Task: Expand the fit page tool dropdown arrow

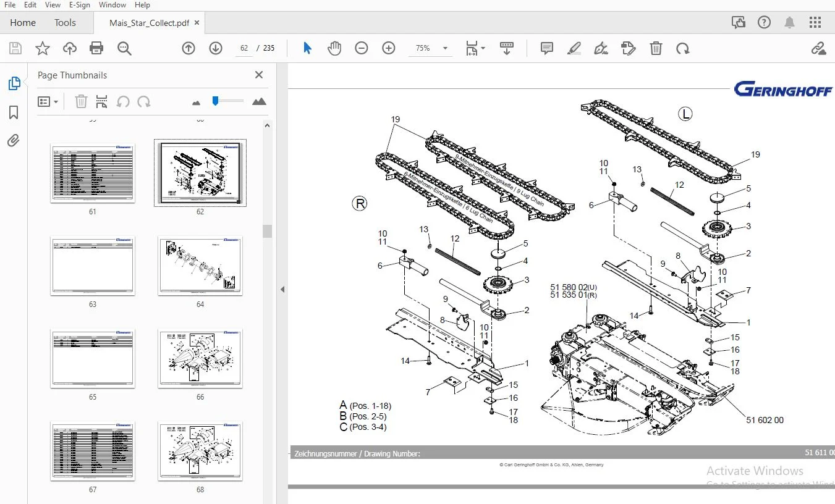Action: pos(483,48)
